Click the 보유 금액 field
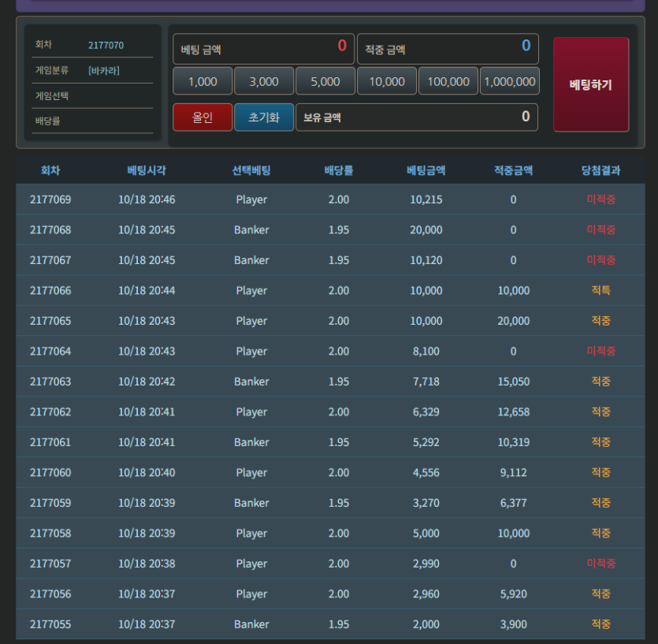Image resolution: width=658 pixels, height=644 pixels. tap(417, 117)
